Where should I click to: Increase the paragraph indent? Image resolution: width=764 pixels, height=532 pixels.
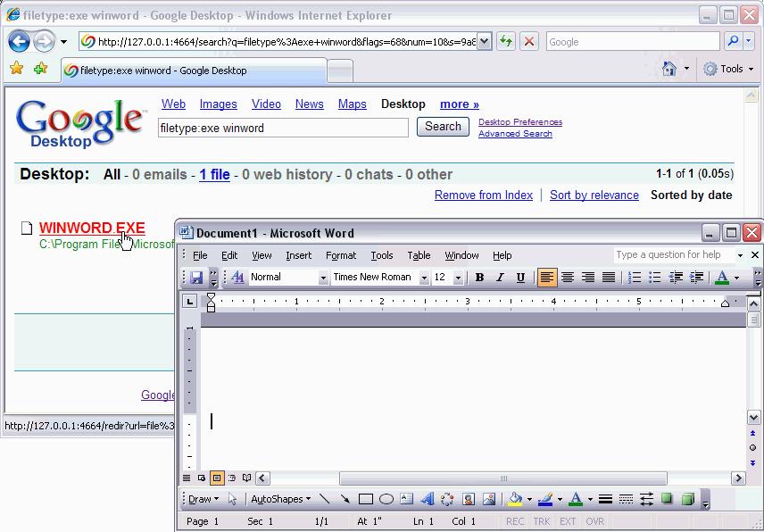tap(696, 278)
